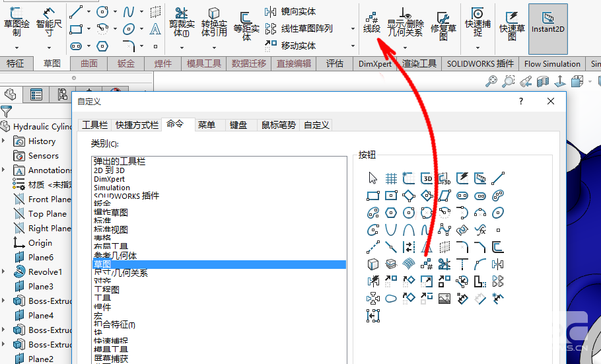Open the 评估 ribbon tab
The width and height of the screenshot is (601, 364).
pos(335,63)
